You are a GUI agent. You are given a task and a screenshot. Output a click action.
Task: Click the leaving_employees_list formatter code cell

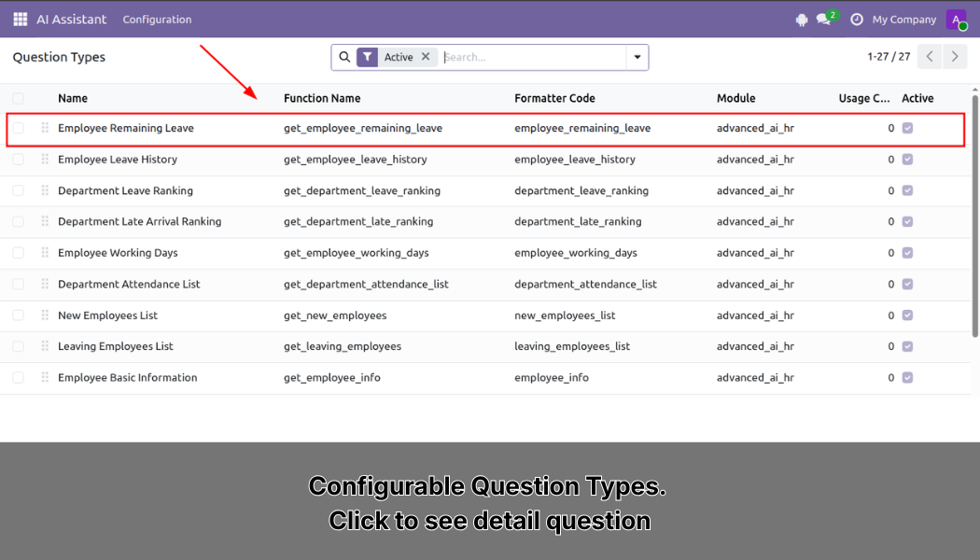(572, 346)
